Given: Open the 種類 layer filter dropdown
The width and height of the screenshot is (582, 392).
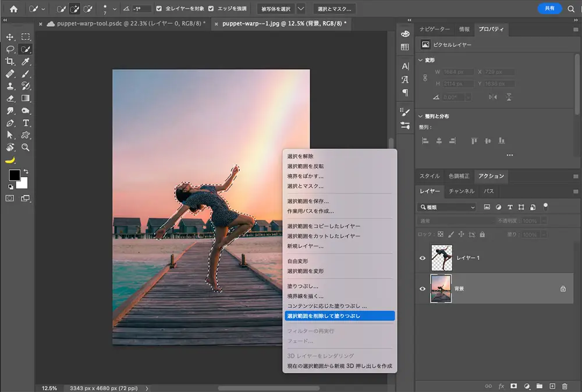Looking at the screenshot, I should pos(448,207).
